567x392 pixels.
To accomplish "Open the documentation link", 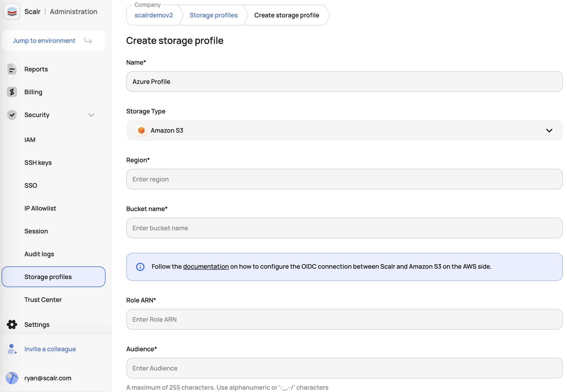I will pos(206,267).
